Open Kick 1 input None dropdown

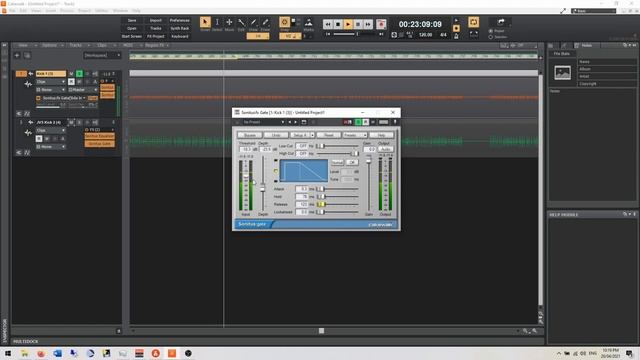click(x=51, y=90)
